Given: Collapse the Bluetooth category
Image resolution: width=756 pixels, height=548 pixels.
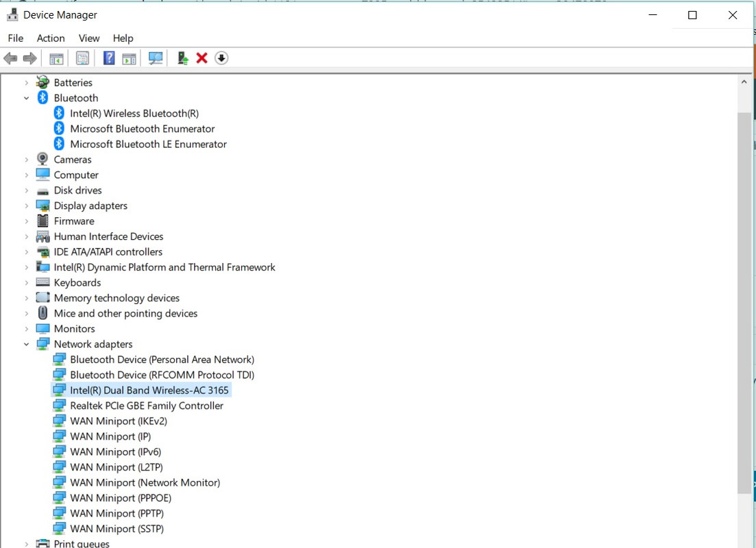Looking at the screenshot, I should [27, 99].
